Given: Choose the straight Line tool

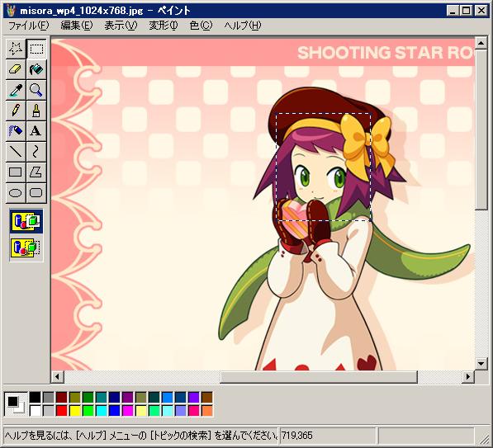Looking at the screenshot, I should 16,152.
